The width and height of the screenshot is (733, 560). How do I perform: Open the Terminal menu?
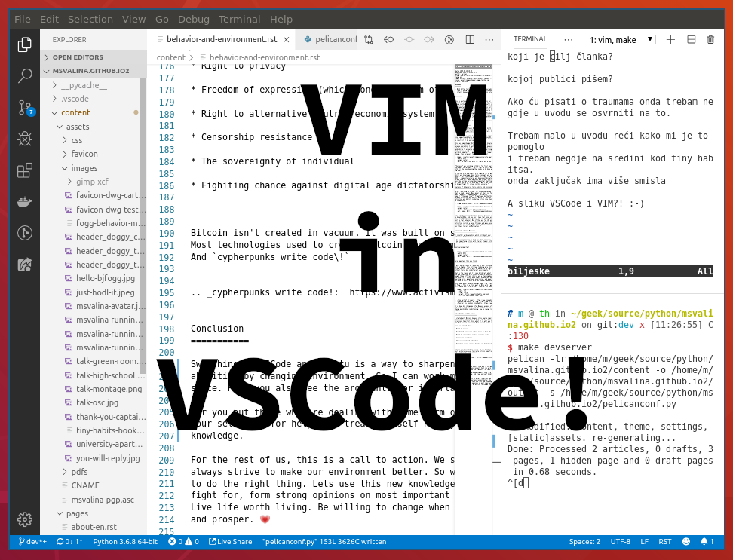point(239,19)
